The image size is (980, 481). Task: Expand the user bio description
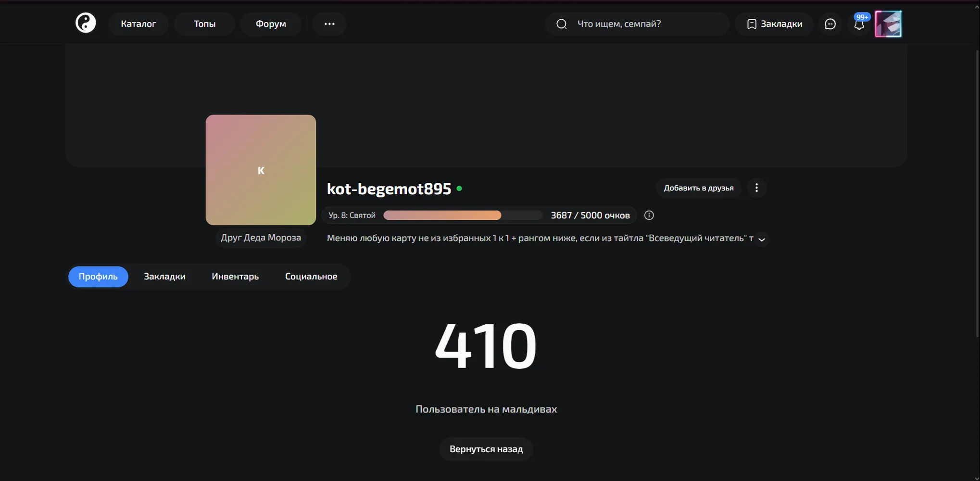762,239
